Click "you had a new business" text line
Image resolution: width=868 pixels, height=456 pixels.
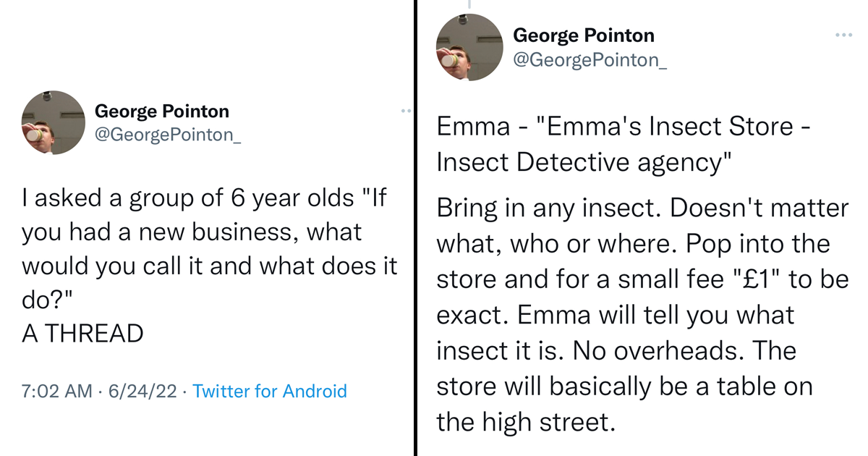click(x=191, y=232)
